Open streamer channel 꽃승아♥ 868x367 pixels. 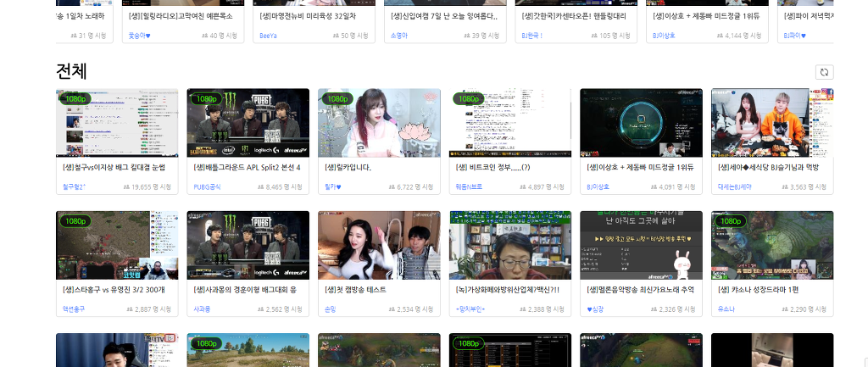pos(140,36)
